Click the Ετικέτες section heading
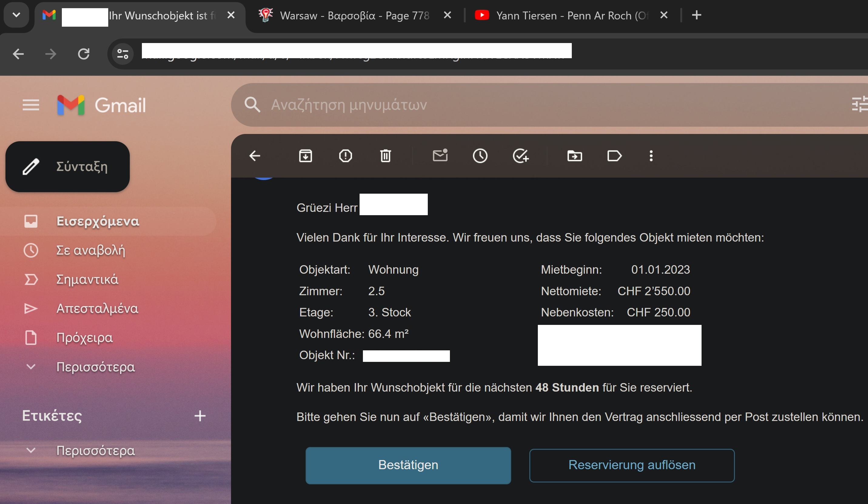This screenshot has width=868, height=504. [x=52, y=416]
